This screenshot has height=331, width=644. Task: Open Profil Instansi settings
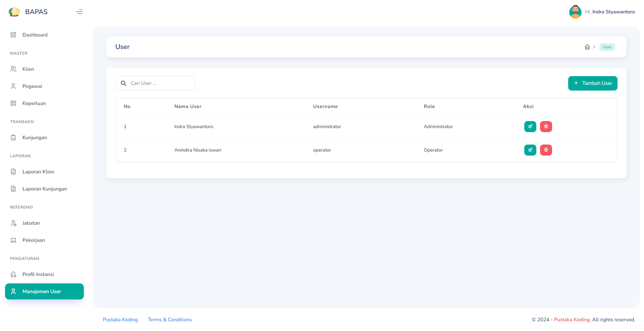click(38, 274)
